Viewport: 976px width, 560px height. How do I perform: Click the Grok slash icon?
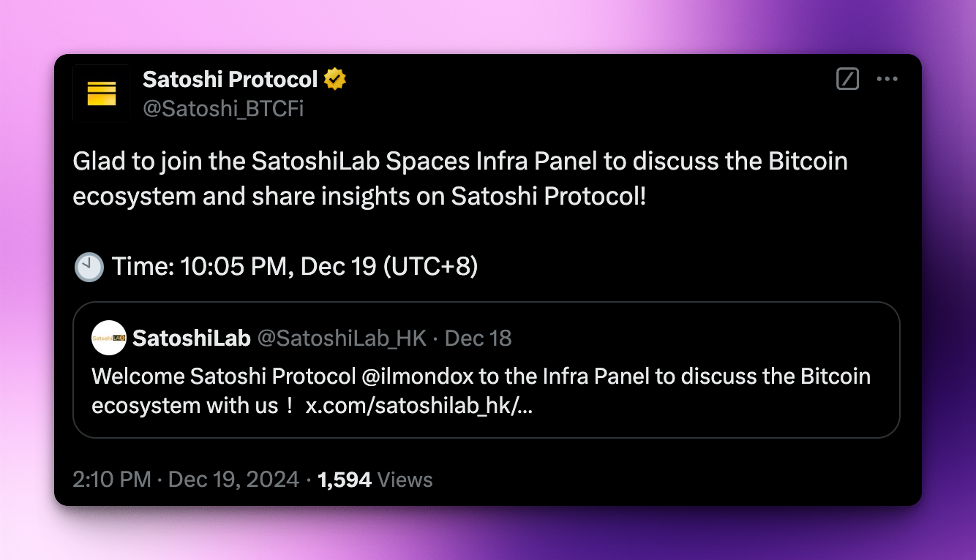[847, 79]
